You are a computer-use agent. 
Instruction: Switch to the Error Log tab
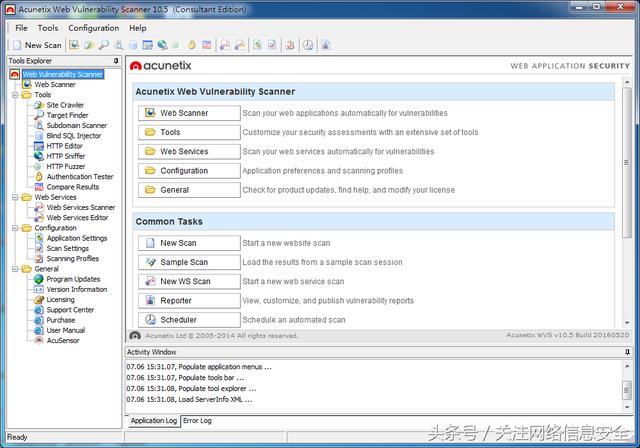(197, 421)
